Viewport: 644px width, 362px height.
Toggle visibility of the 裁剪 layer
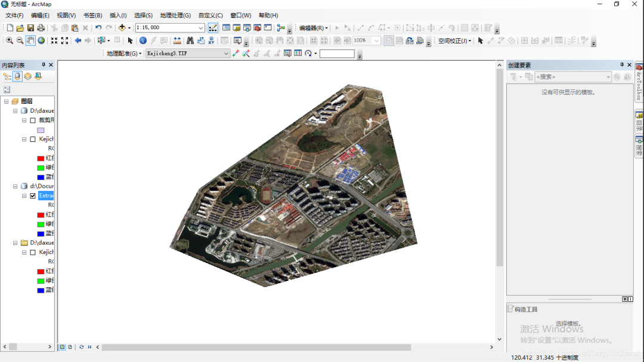pyautogui.click(x=33, y=120)
